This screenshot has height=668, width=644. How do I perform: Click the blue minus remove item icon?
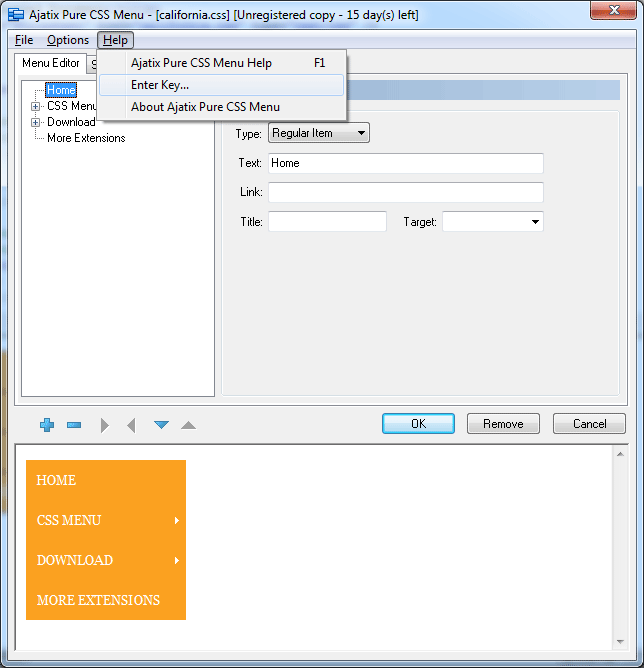pyautogui.click(x=74, y=425)
